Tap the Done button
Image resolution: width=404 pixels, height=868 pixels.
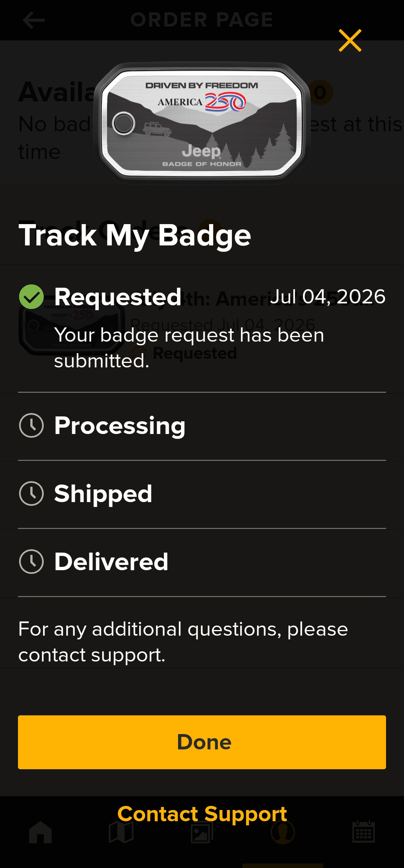(202, 742)
